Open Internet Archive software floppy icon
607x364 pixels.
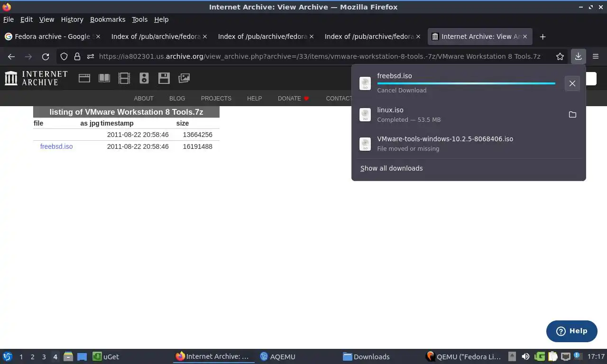coord(164,78)
